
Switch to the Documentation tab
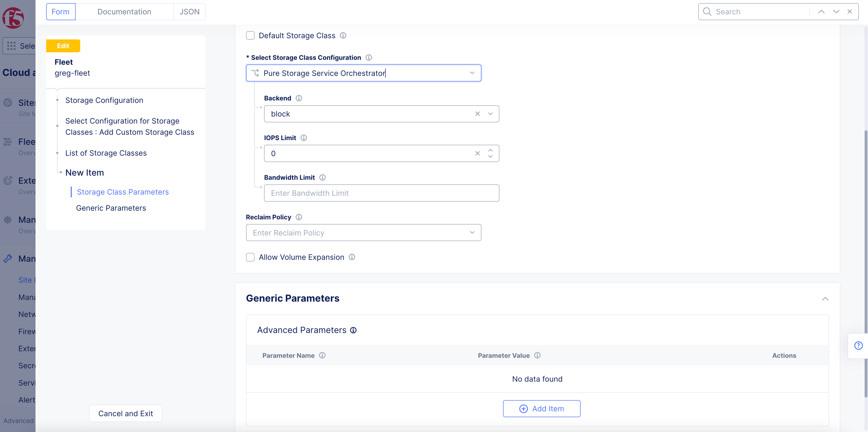click(124, 11)
